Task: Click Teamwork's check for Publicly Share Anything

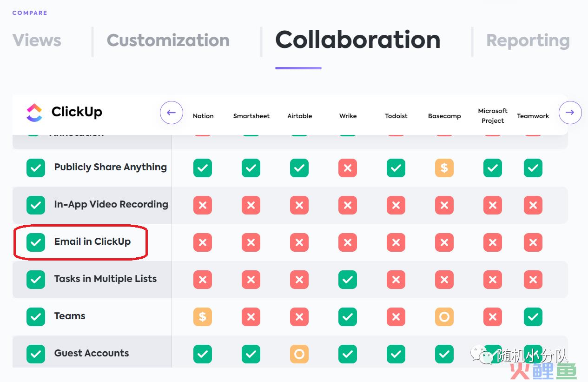Action: pyautogui.click(x=533, y=168)
